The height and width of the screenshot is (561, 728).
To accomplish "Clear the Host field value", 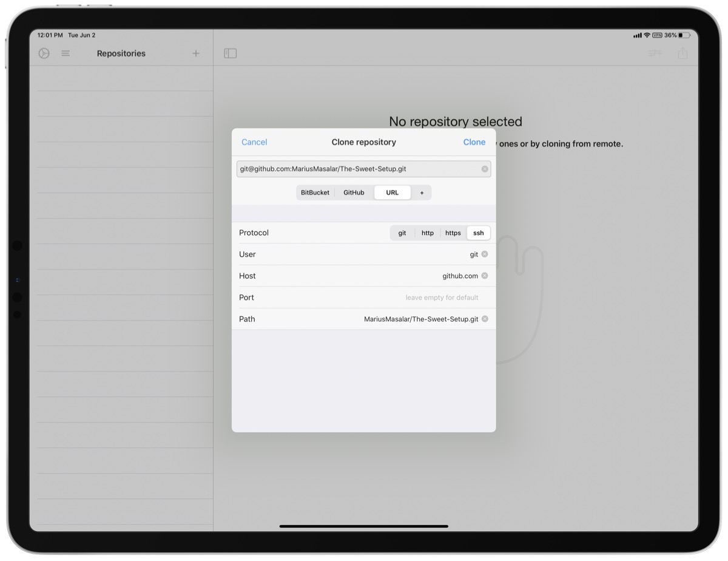I will click(485, 276).
